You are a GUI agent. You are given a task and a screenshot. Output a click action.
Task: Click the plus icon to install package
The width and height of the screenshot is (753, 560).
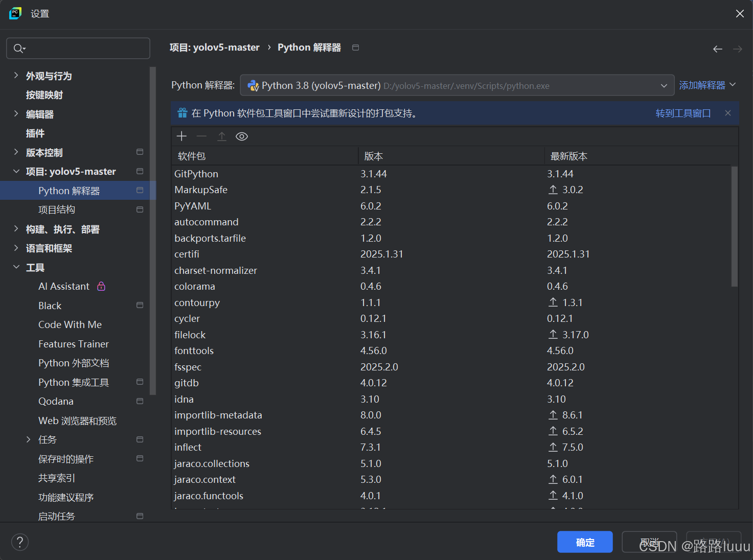[x=181, y=136]
